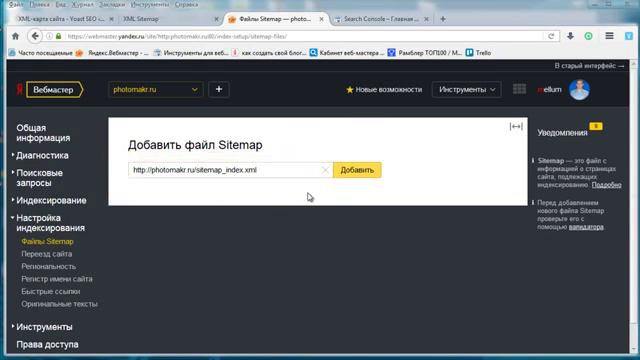This screenshot has width=640, height=360.
Task: Click the blue extension icon at toolbar end
Action: [629, 36]
